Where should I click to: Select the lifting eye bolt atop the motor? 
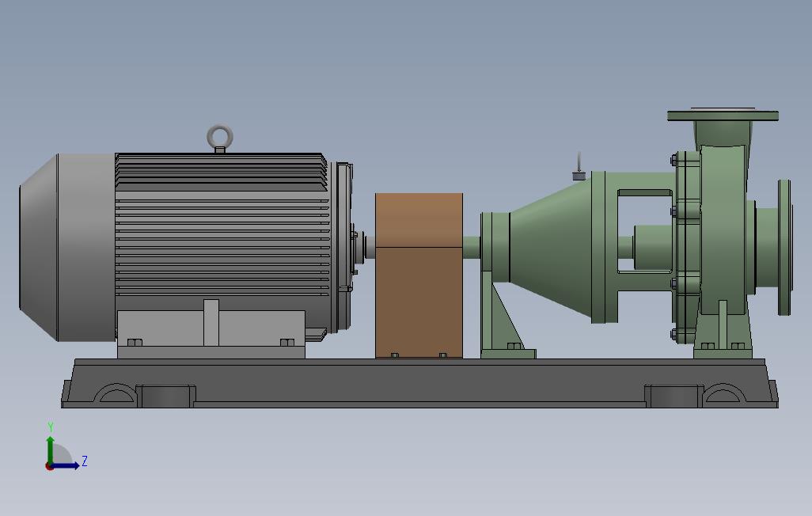(x=220, y=138)
